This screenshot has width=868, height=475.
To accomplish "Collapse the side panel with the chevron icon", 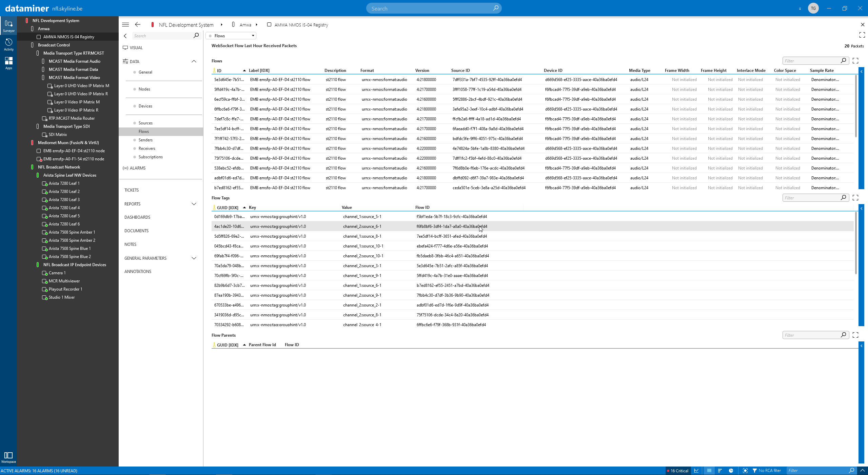I will point(125,36).
